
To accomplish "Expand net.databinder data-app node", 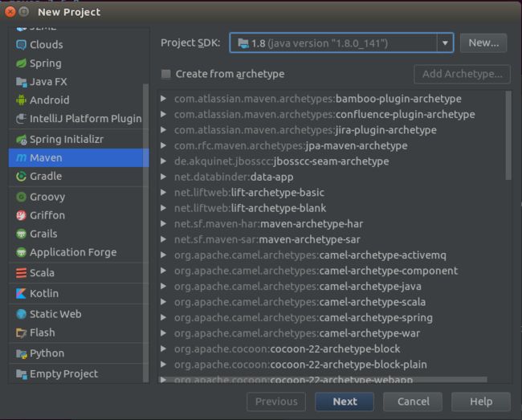I will pyautogui.click(x=163, y=177).
